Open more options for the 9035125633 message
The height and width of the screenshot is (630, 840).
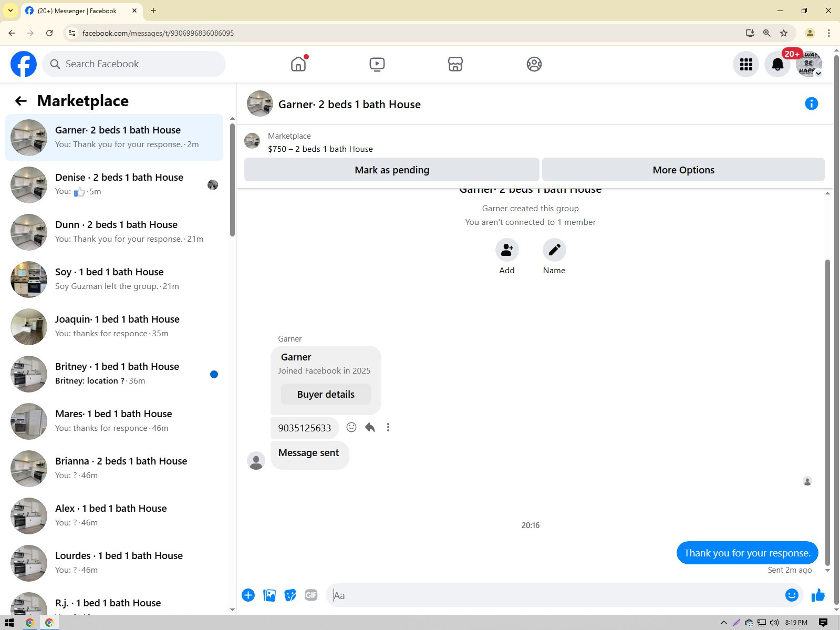(x=388, y=427)
